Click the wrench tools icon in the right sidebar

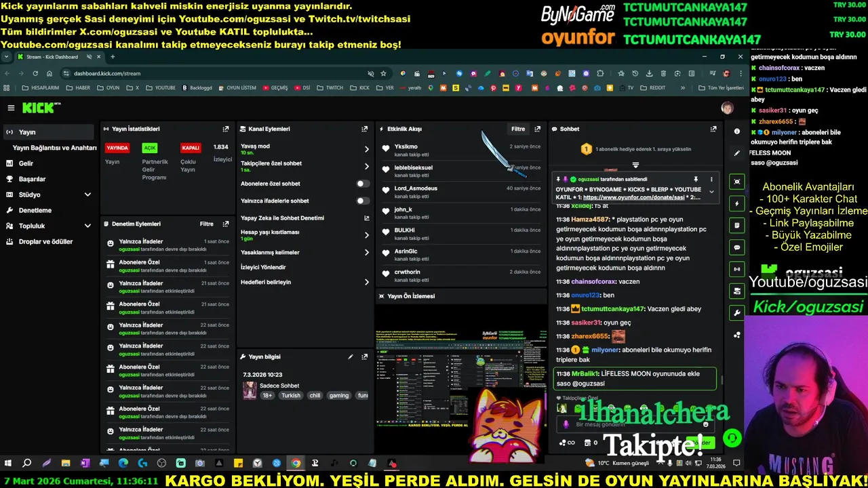pyautogui.click(x=737, y=313)
